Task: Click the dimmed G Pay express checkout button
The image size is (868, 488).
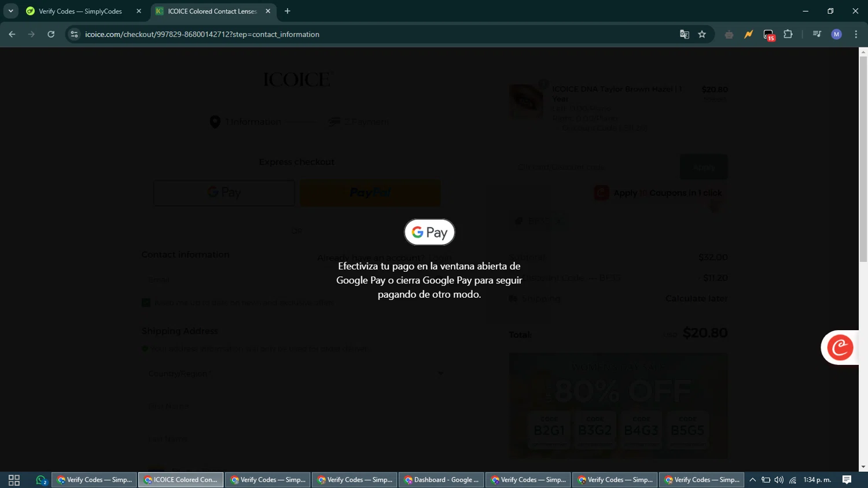Action: 224,193
